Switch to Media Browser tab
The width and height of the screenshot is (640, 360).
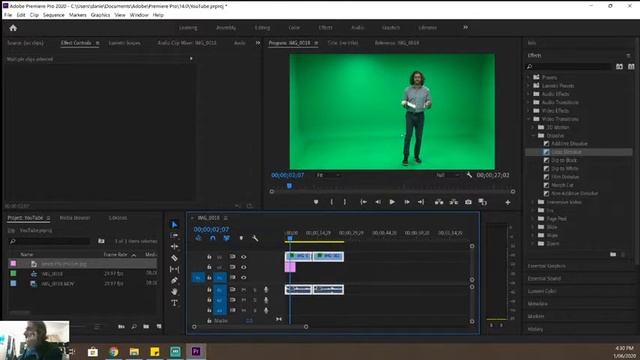point(75,218)
